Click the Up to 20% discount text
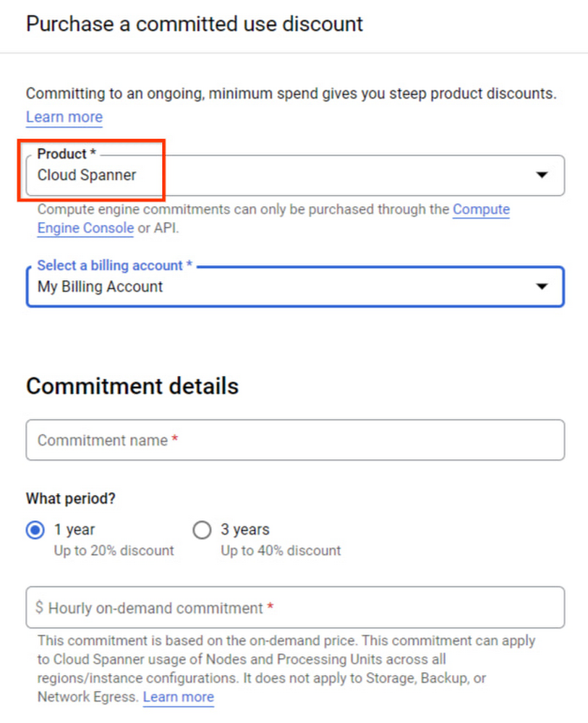The image size is (588, 723). pyautogui.click(x=114, y=550)
